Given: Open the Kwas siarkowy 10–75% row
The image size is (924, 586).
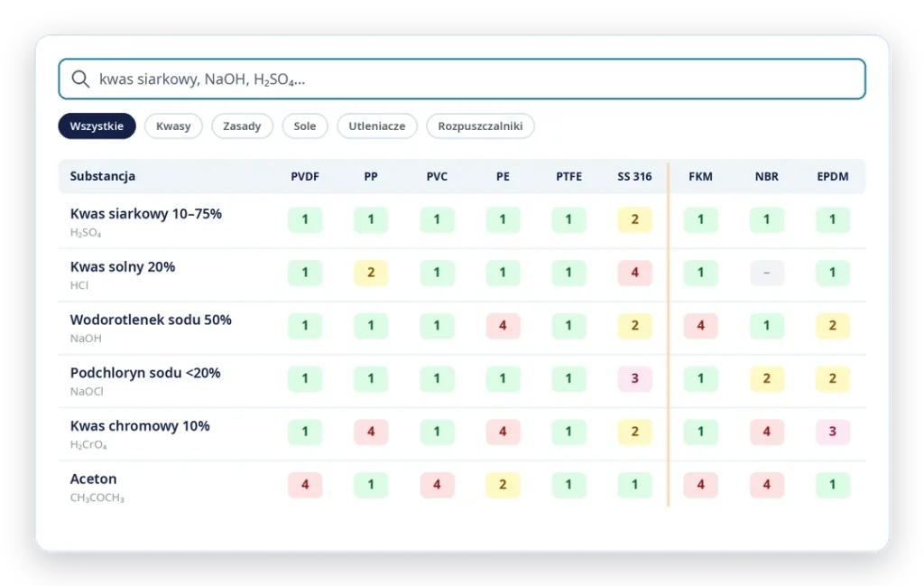Looking at the screenshot, I should pos(462,221).
